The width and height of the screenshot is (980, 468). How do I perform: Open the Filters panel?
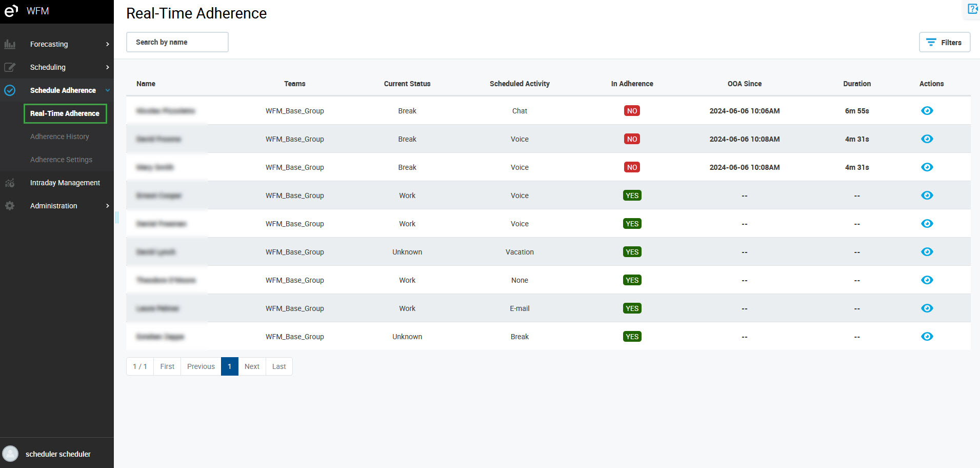944,43
